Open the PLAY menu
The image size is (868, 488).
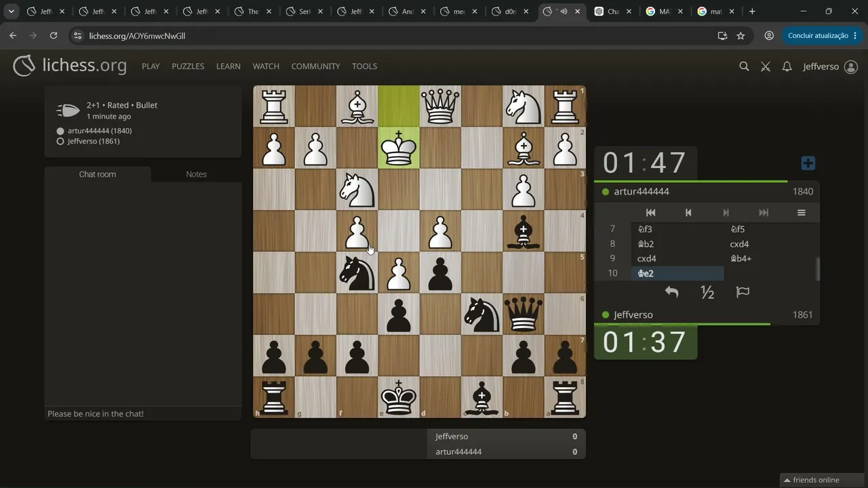(x=151, y=66)
